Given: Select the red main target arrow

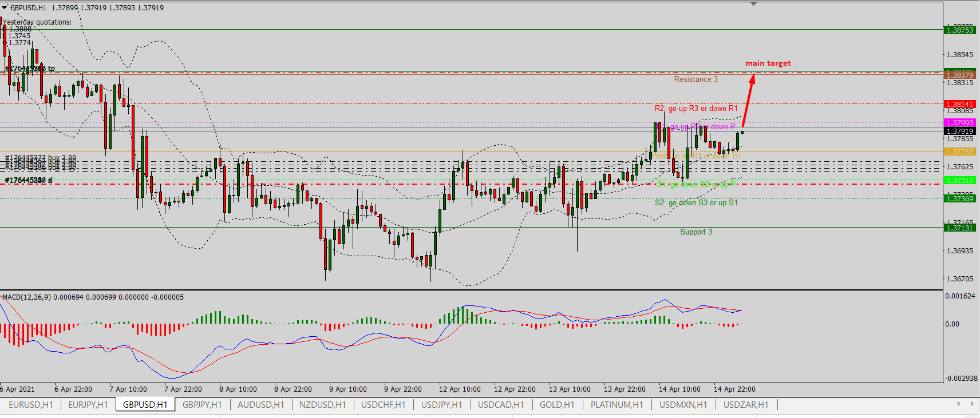Looking at the screenshot, I should tap(748, 101).
